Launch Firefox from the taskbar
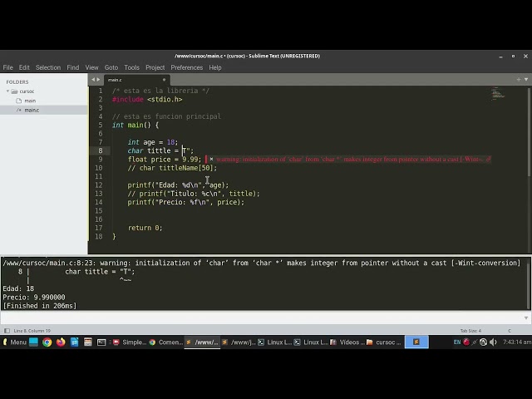 pos(61,342)
